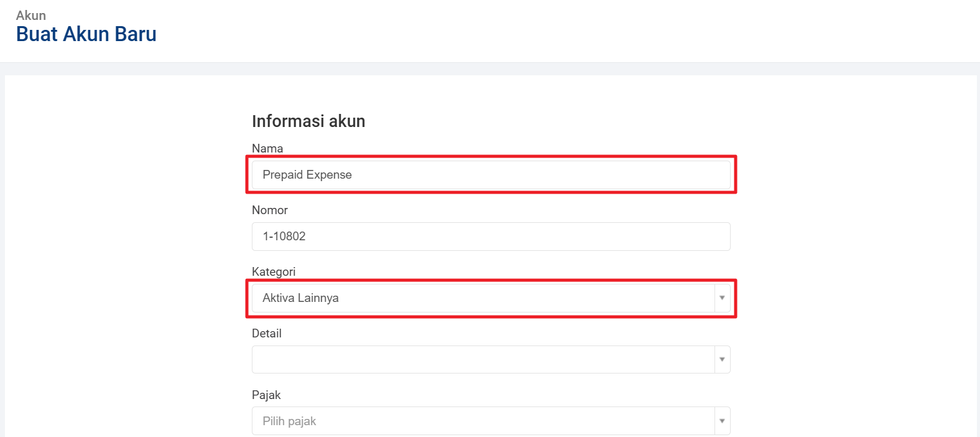Click the Nama field label

click(x=267, y=148)
